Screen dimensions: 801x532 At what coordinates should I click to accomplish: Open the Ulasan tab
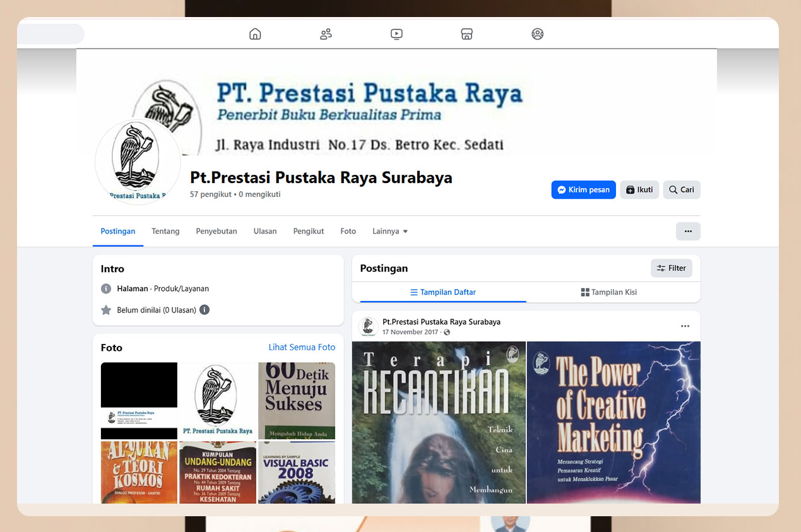click(265, 231)
